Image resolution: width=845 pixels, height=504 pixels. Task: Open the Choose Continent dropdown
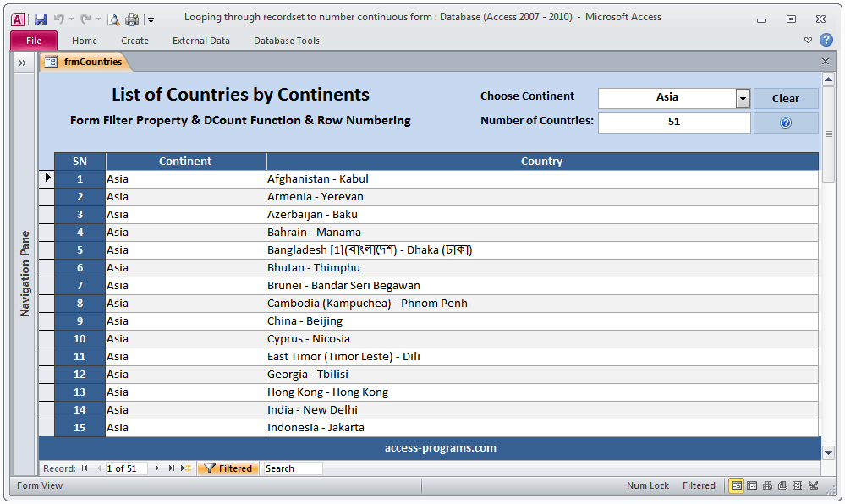[742, 97]
